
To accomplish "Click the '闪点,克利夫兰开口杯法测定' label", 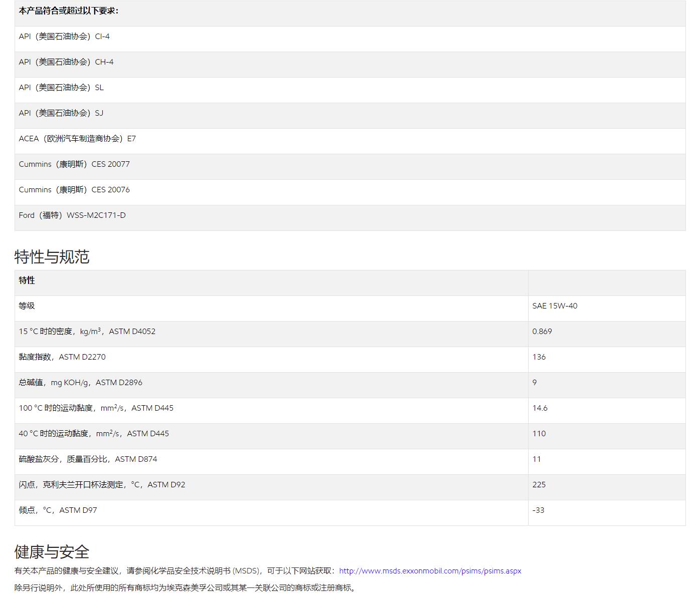I will pos(102,485).
